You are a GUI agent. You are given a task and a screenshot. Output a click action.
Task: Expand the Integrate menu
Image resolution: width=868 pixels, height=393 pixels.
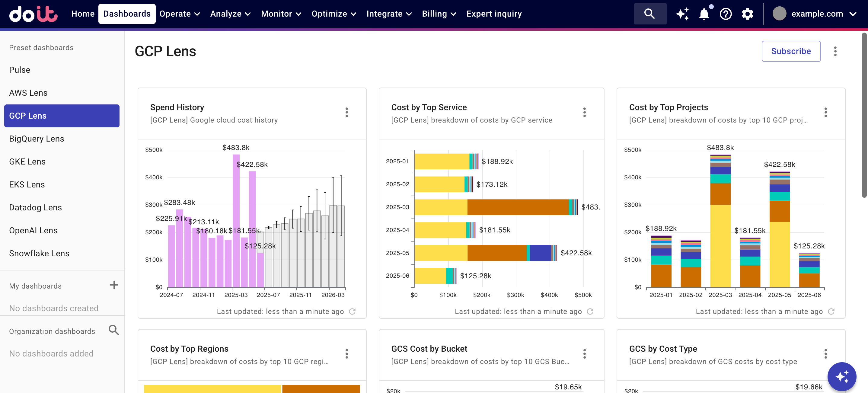[389, 14]
